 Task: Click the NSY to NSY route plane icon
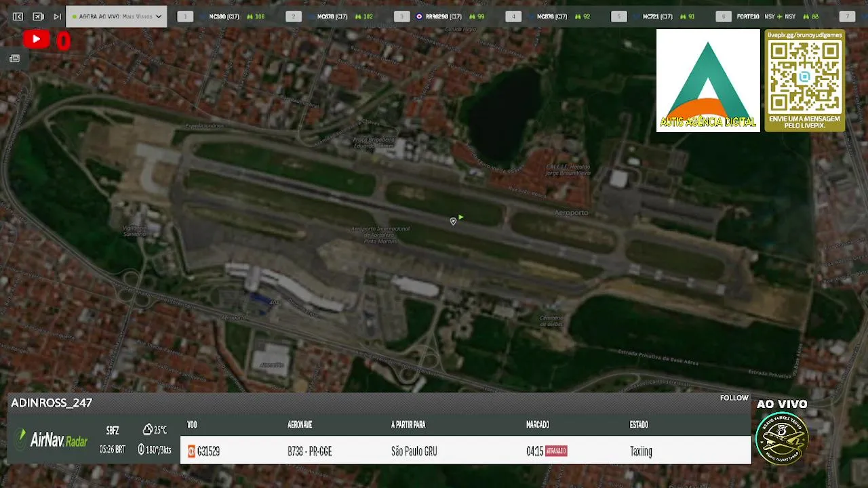(780, 16)
